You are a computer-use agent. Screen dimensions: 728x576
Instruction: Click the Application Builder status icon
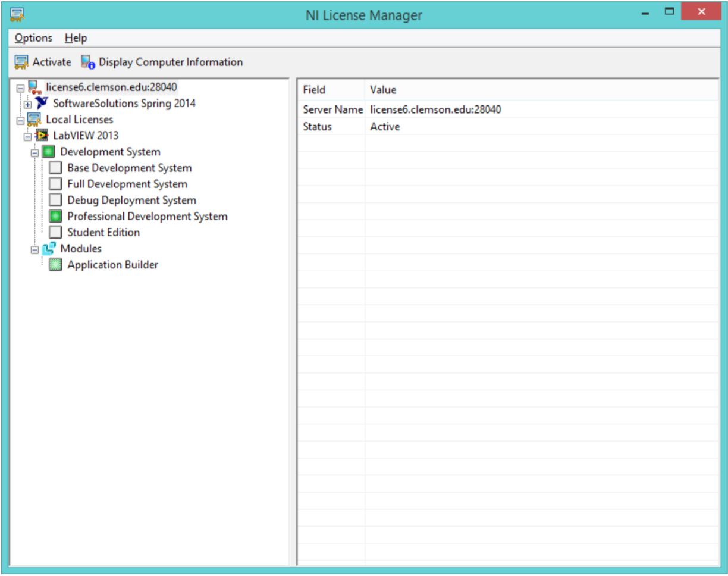coord(55,265)
